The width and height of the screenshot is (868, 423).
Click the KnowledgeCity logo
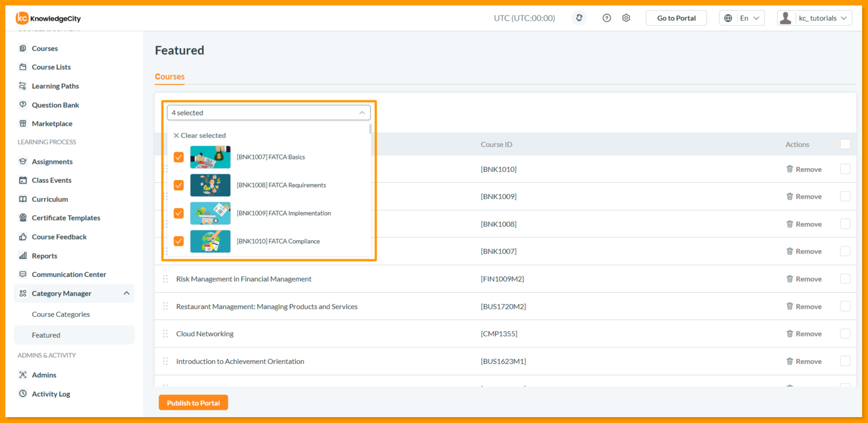tap(48, 18)
